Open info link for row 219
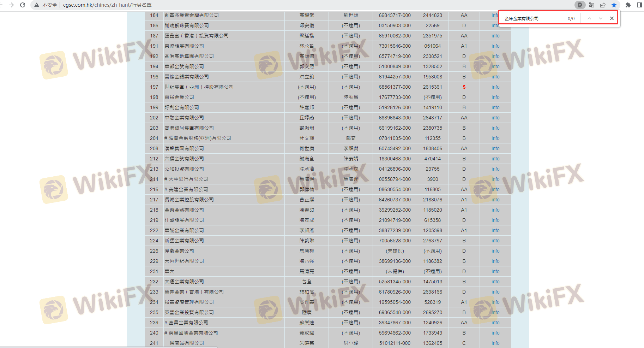This screenshot has width=644, height=348. (x=495, y=220)
